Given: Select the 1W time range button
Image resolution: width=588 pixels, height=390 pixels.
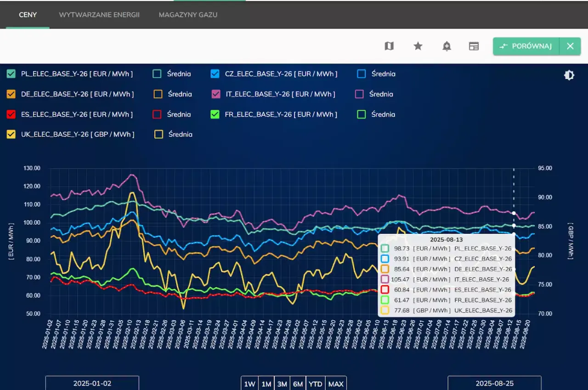Looking at the screenshot, I should click(x=249, y=384).
